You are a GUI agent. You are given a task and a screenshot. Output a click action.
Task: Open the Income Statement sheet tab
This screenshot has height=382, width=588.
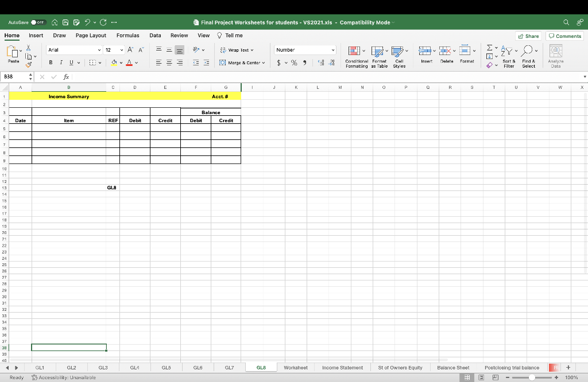tap(342, 368)
